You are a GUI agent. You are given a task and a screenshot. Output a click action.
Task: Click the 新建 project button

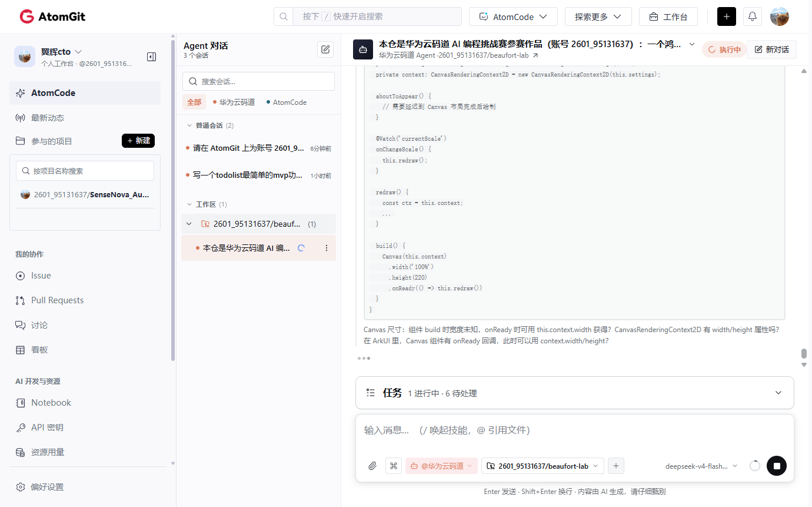(138, 141)
